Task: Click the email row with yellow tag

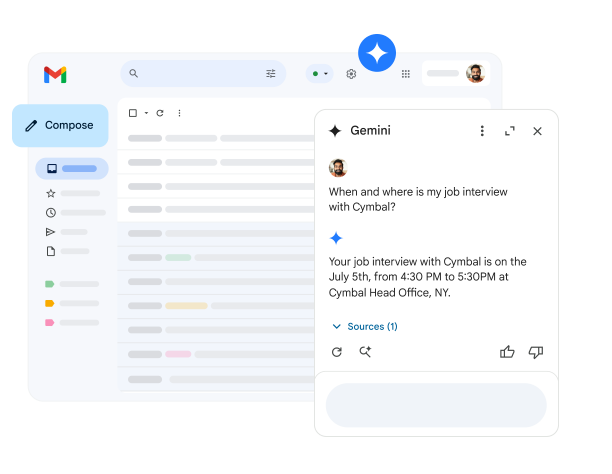Action: click(216, 306)
